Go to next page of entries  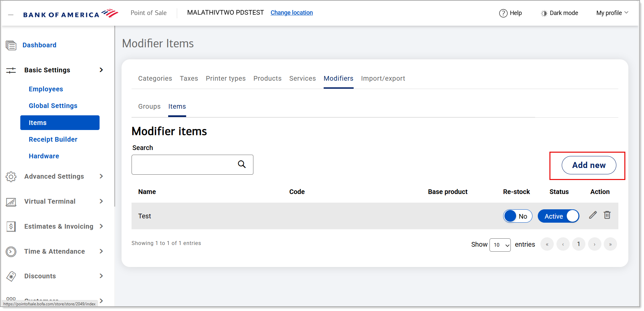595,244
